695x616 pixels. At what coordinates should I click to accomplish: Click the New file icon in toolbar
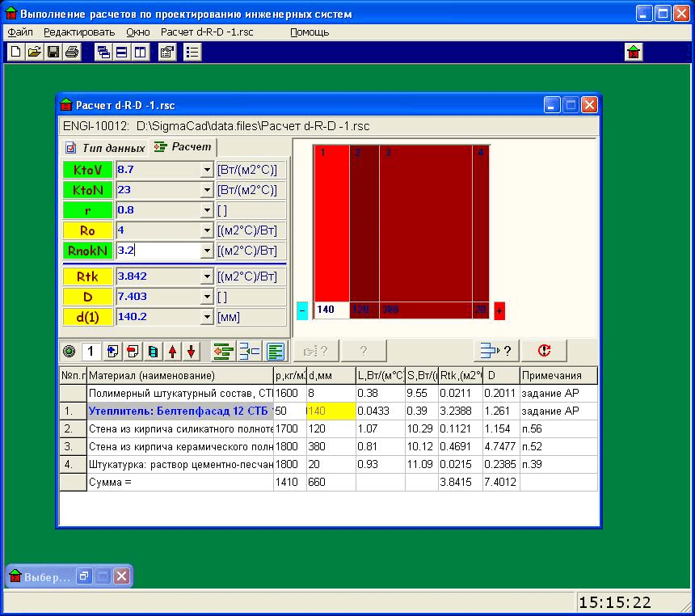click(16, 53)
